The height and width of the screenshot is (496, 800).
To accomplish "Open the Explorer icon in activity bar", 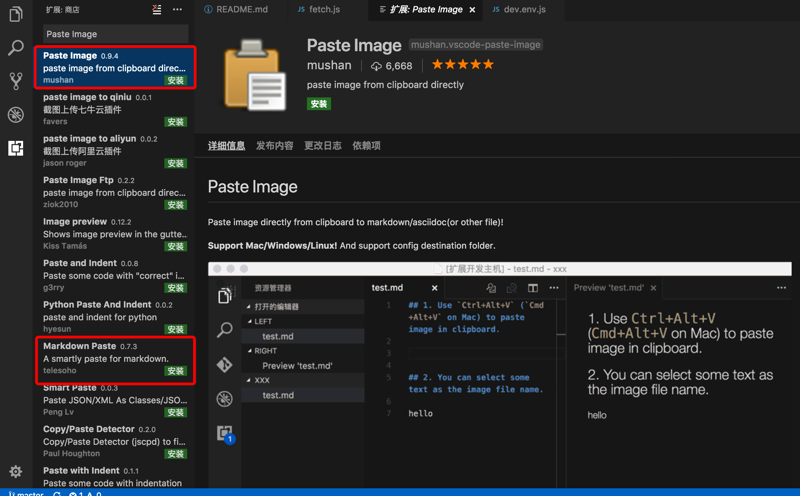I will pos(16,14).
